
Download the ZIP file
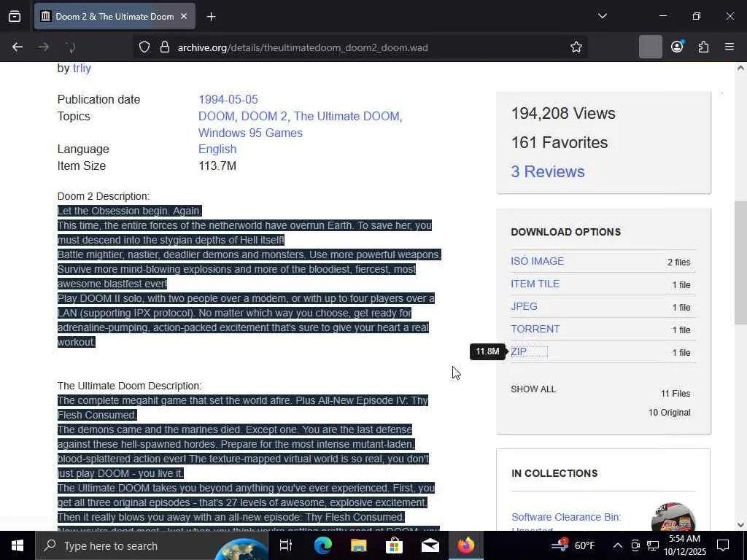[519, 352]
